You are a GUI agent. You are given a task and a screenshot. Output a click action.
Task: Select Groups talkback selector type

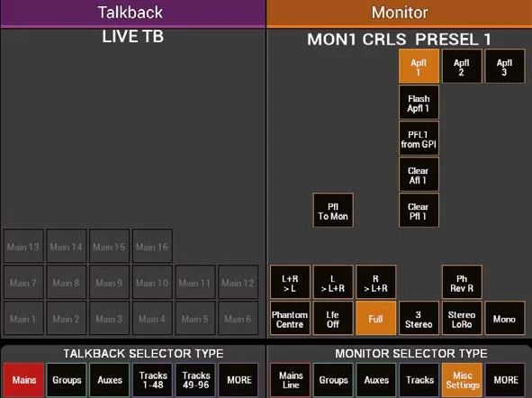pyautogui.click(x=67, y=380)
